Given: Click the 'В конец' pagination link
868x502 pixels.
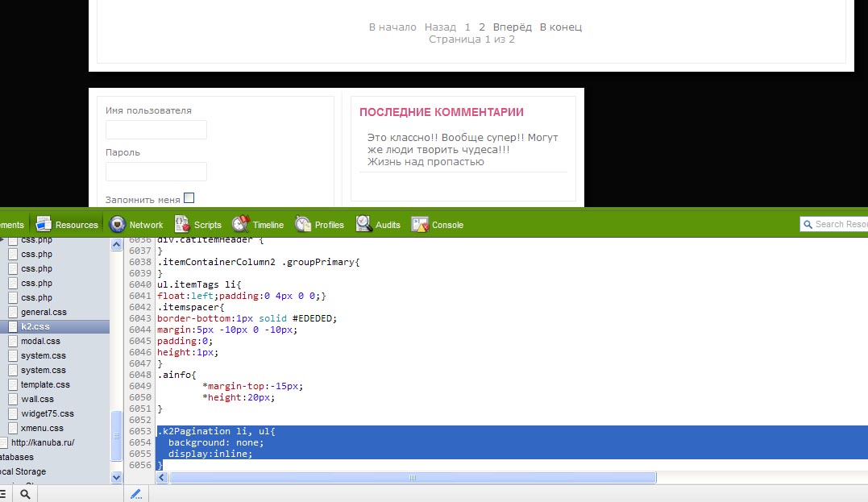Looking at the screenshot, I should (x=561, y=27).
